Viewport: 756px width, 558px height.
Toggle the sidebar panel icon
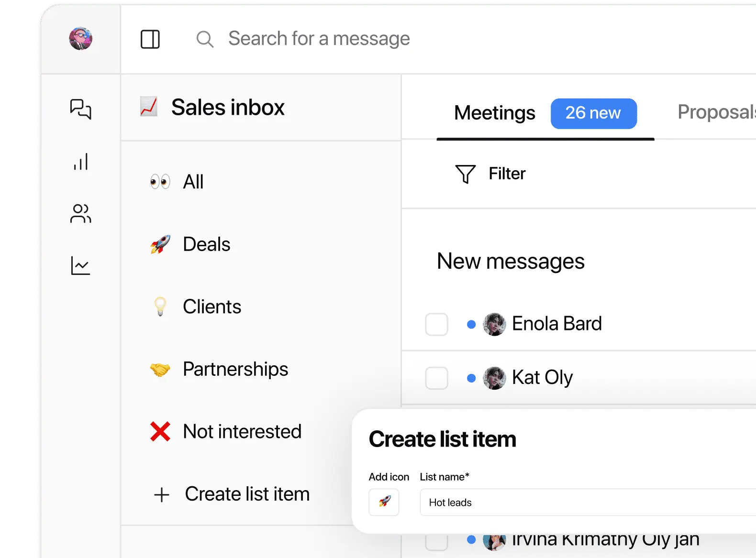tap(150, 39)
